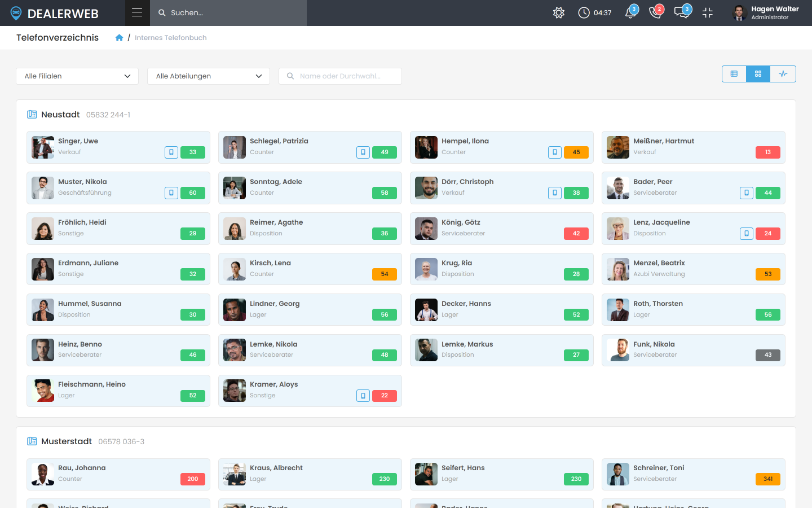Open the Alle Filialen dropdown

click(77, 76)
